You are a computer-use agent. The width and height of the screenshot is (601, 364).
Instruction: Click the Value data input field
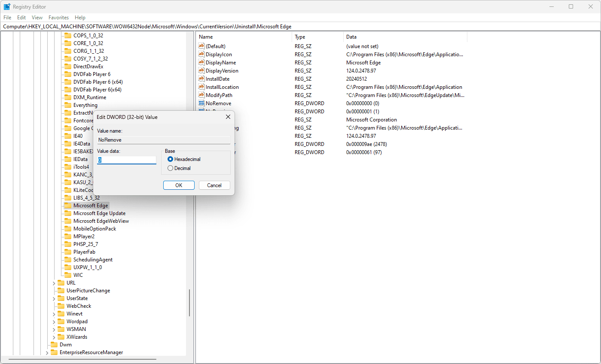tap(127, 160)
